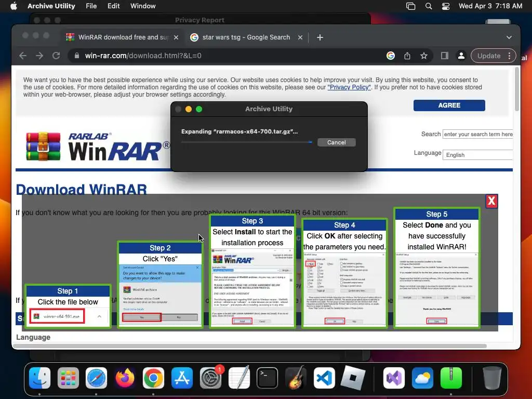Bookmark this page with star icon
This screenshot has height=399, width=532.
(424, 56)
